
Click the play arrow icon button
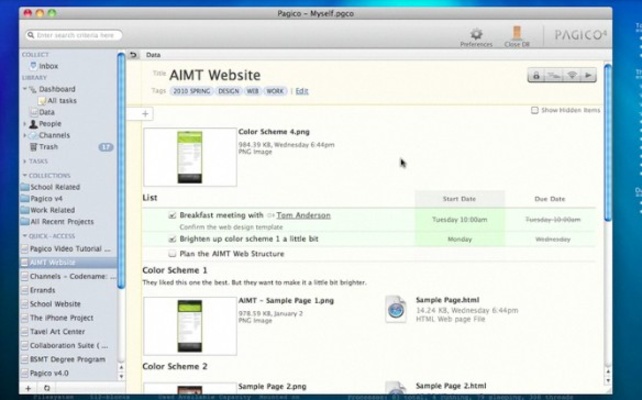588,75
